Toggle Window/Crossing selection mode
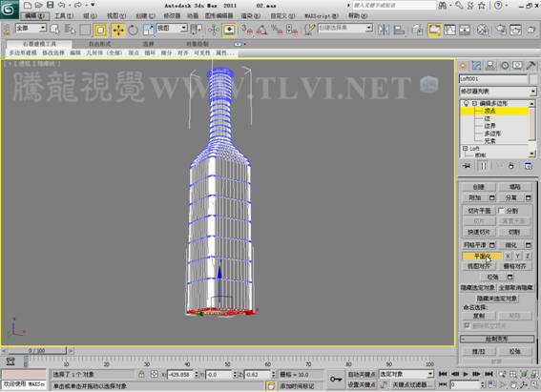Viewport: 541px width, 392px height. pyautogui.click(x=100, y=30)
